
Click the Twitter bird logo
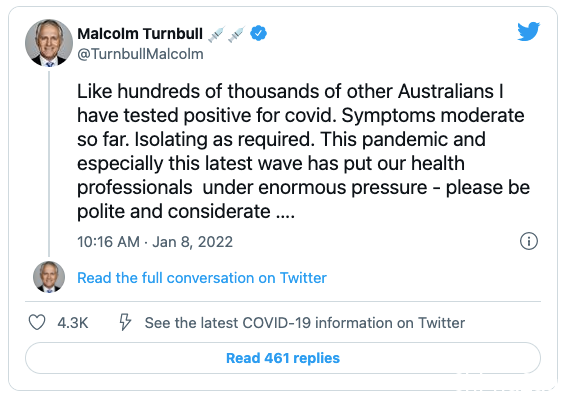(x=529, y=31)
